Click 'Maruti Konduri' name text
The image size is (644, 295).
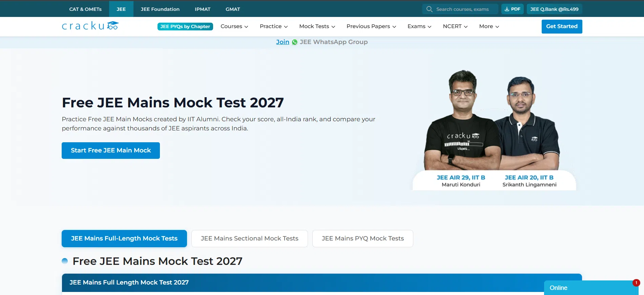[461, 185]
